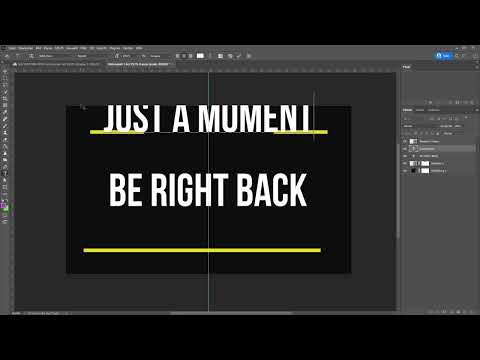480x360 pixels.
Task: Click BE RIGHT BACK text on canvas
Action: (x=208, y=190)
